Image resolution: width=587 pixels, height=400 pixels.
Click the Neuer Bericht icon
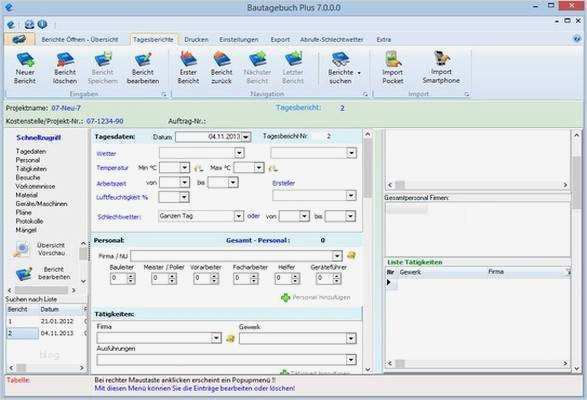click(x=25, y=60)
